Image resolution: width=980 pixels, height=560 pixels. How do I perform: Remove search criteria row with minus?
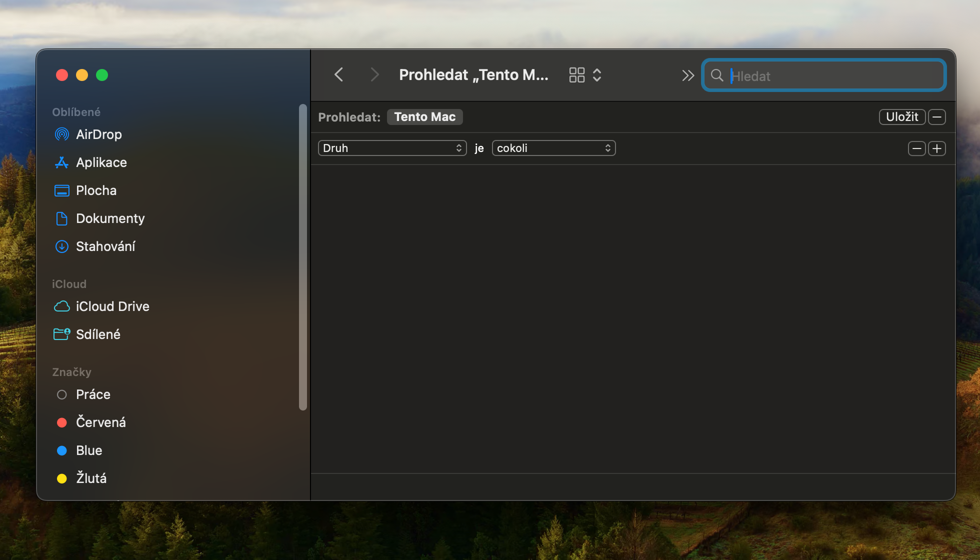click(916, 148)
